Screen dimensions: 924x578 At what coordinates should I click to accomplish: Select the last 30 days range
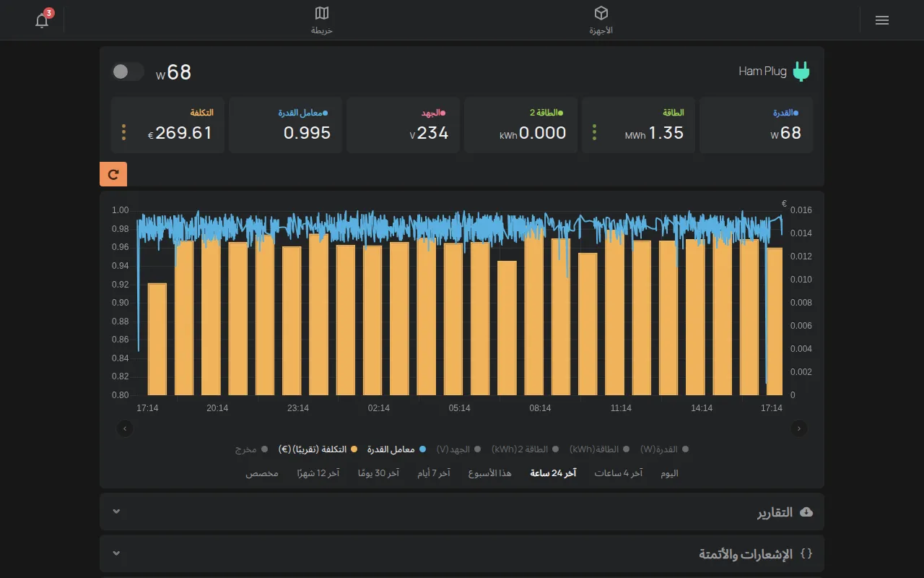pos(378,473)
